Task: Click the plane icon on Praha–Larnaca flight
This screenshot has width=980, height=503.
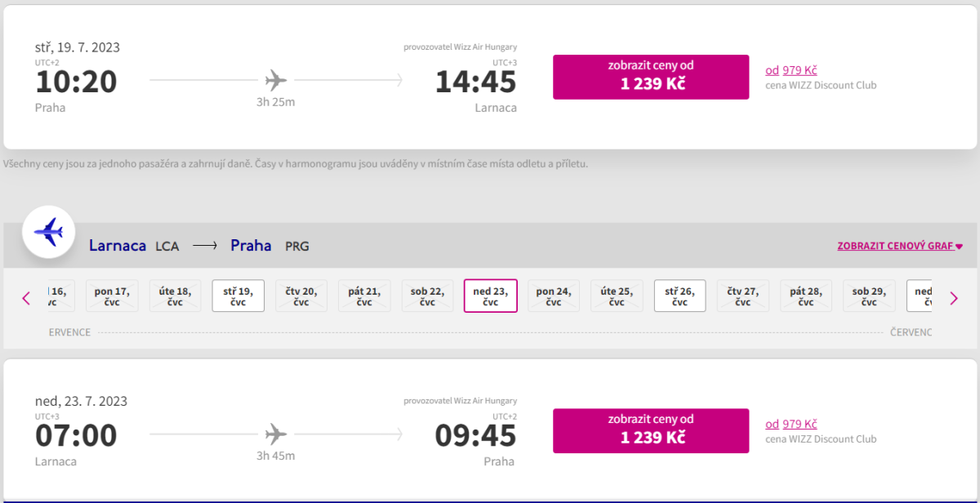Action: (x=277, y=80)
